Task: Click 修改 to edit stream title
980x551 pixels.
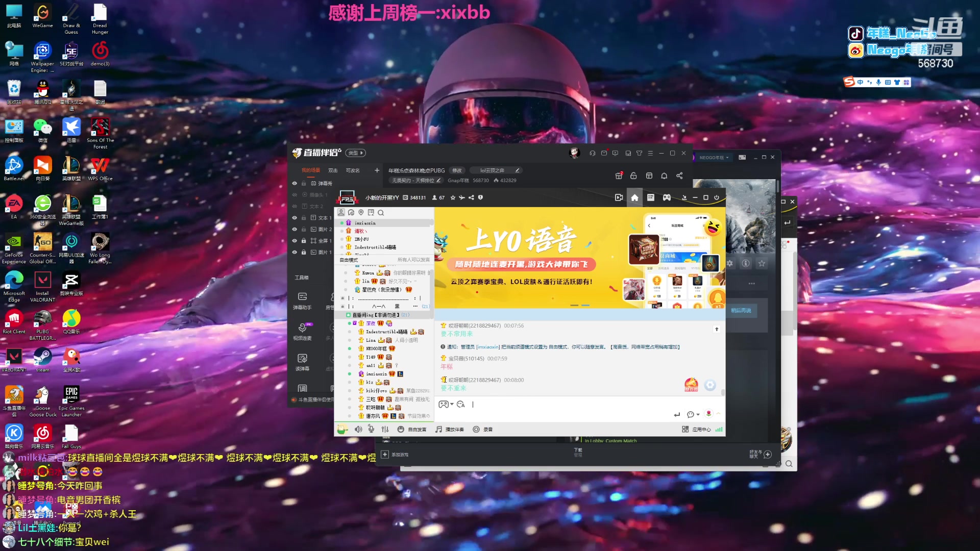Action: 457,170
